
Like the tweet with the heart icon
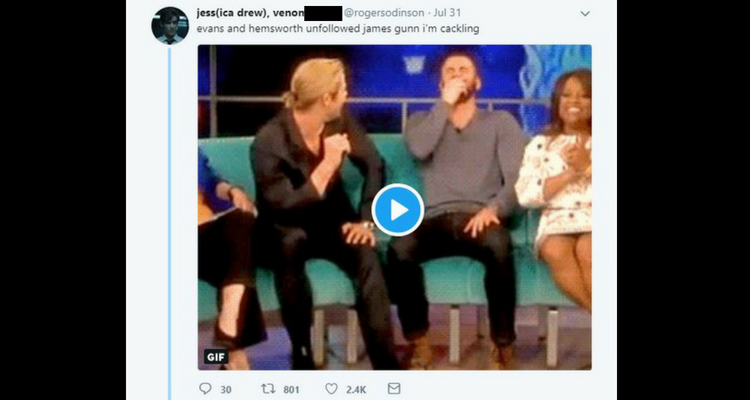(331, 388)
